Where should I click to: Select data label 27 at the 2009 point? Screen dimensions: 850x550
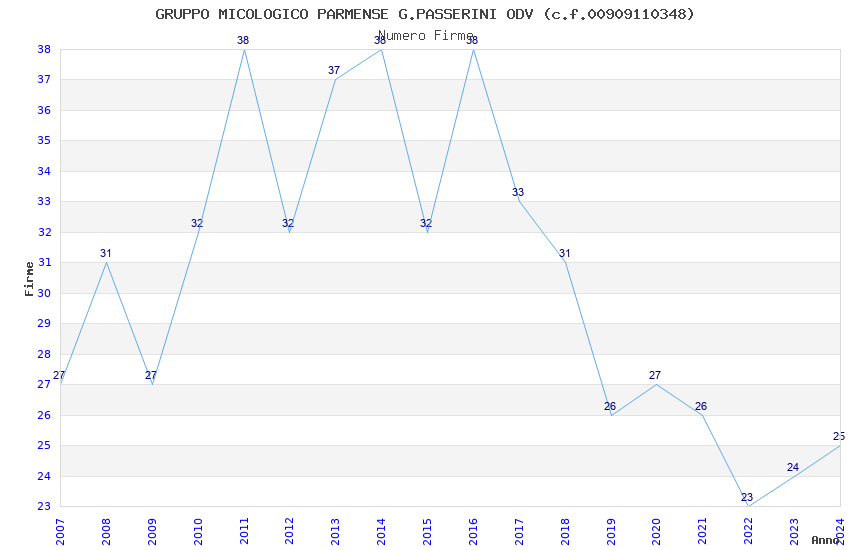[x=151, y=375]
